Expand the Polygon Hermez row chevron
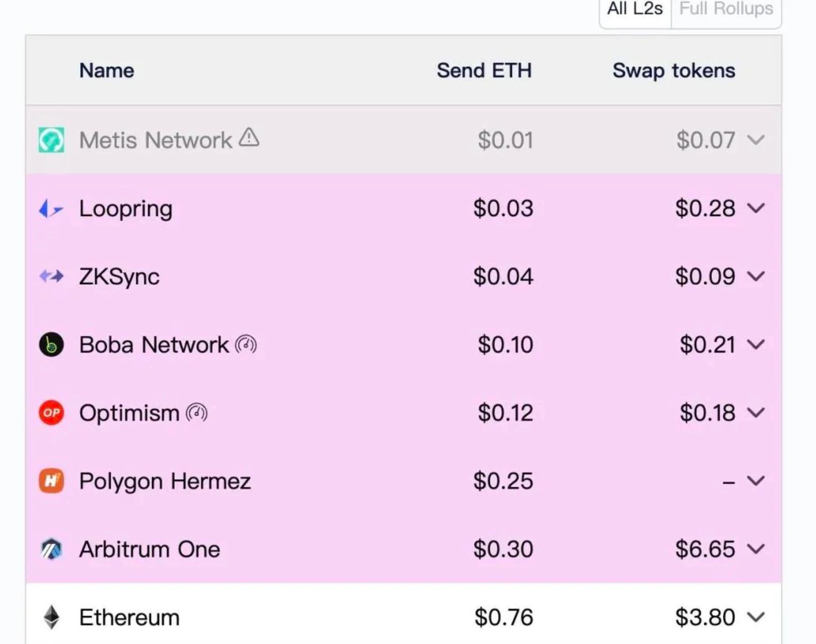816x644 pixels. click(x=756, y=481)
